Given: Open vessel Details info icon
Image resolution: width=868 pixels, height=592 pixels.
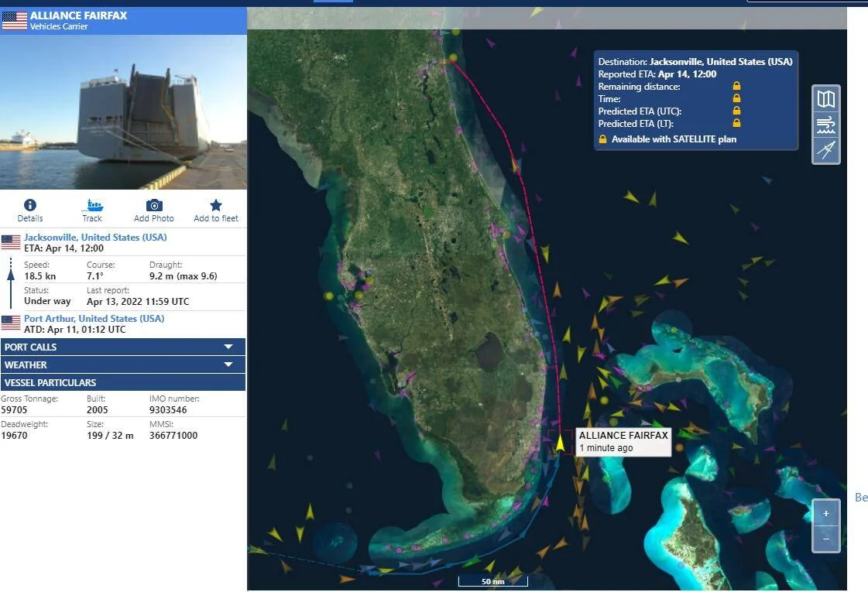Looking at the screenshot, I should [x=30, y=205].
